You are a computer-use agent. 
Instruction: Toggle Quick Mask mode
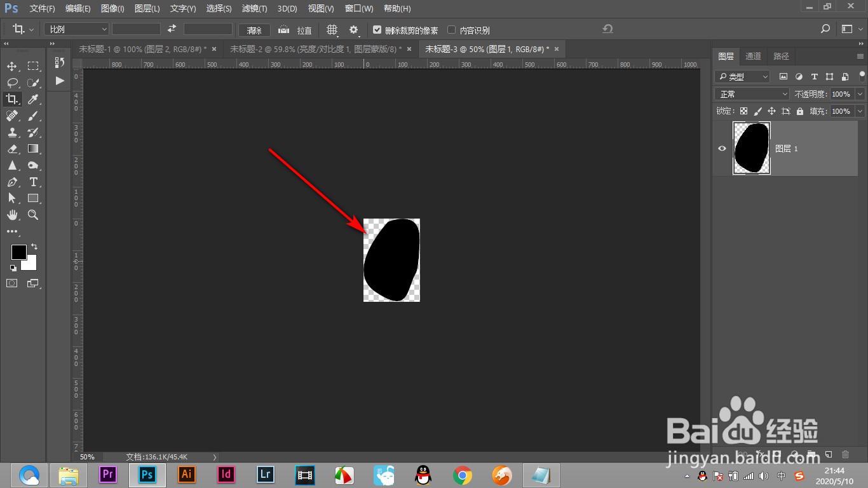click(11, 283)
